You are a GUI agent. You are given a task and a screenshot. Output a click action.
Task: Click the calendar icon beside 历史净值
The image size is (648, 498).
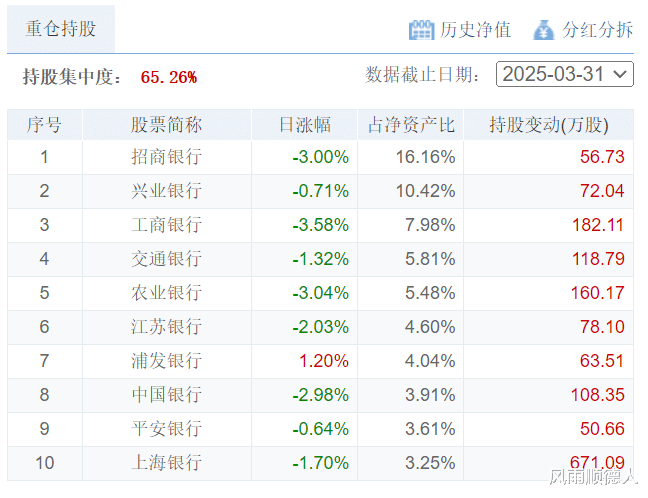(x=421, y=30)
